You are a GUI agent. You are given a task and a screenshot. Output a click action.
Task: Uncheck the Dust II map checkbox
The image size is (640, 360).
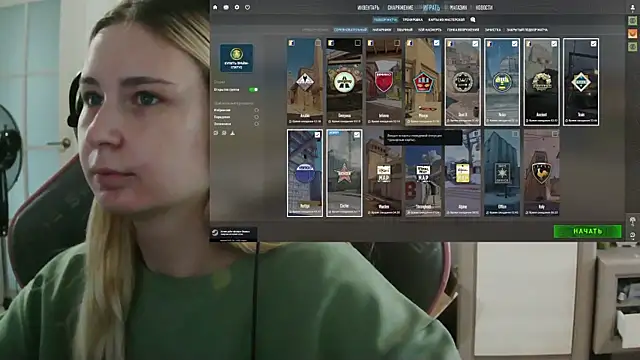(x=475, y=43)
